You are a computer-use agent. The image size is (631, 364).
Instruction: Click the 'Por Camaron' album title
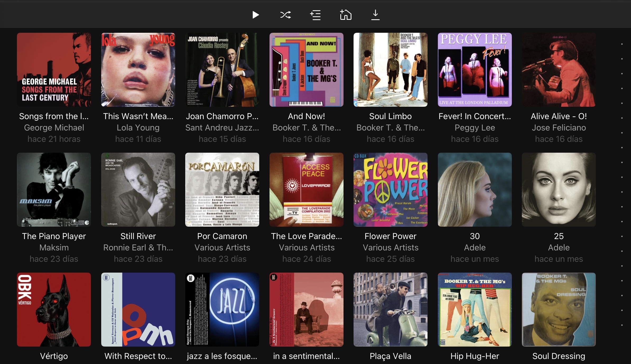(x=222, y=236)
